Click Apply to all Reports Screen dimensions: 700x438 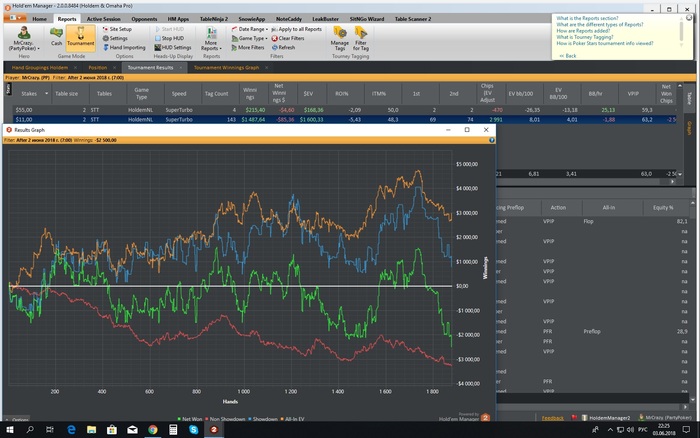point(296,29)
